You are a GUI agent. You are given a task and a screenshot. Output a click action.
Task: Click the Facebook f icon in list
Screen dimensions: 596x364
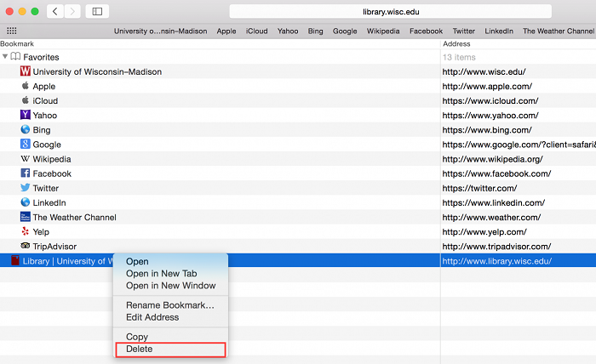(25, 173)
